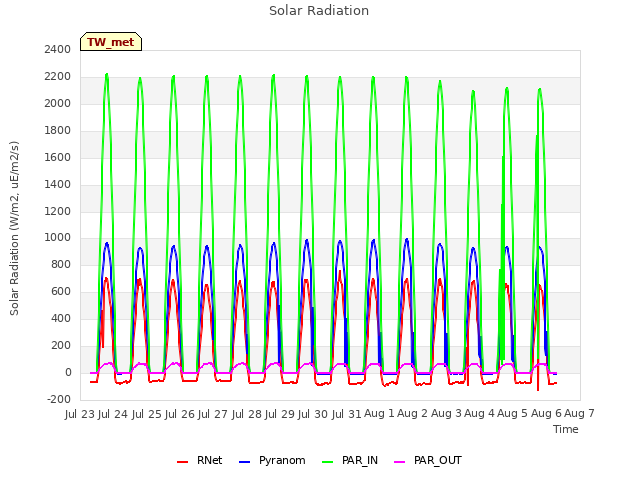Click the blue Pyranom legend color marker
The width and height of the screenshot is (640, 480).
pos(244,462)
